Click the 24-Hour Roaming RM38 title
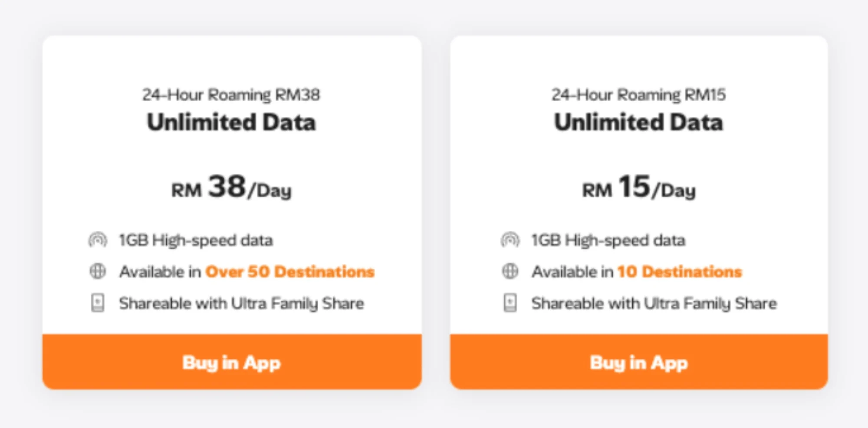The height and width of the screenshot is (428, 868). point(231,95)
